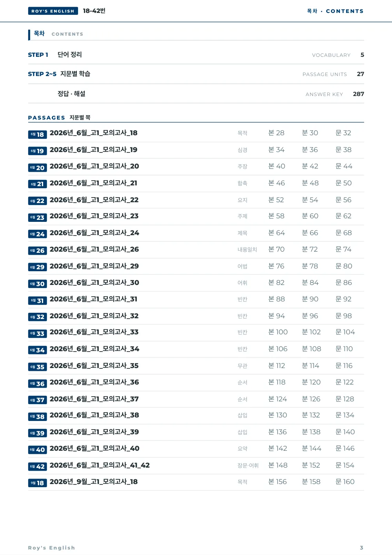Open STEP 2~5 지문별 학습 entry

click(196, 74)
